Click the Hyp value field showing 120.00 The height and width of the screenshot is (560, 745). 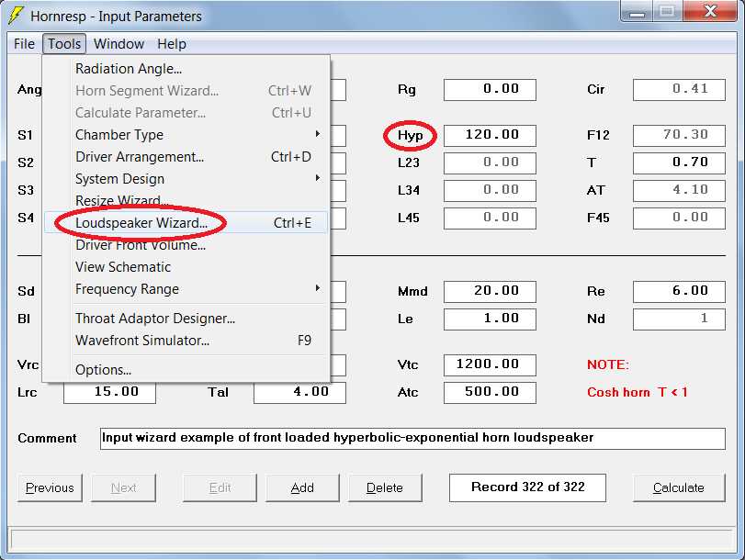pyautogui.click(x=490, y=136)
